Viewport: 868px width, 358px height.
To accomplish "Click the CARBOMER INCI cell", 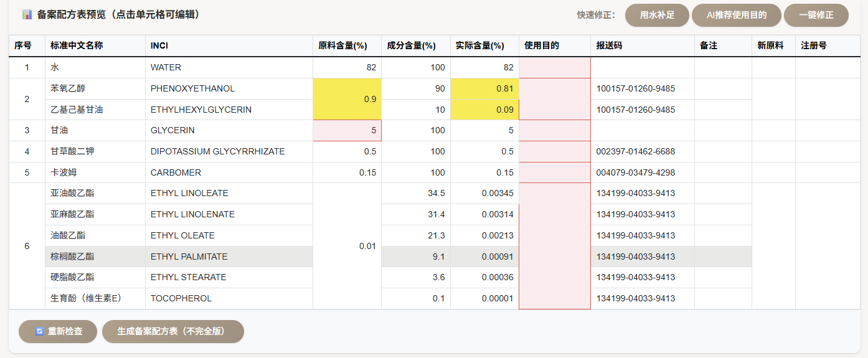I will pos(229,172).
